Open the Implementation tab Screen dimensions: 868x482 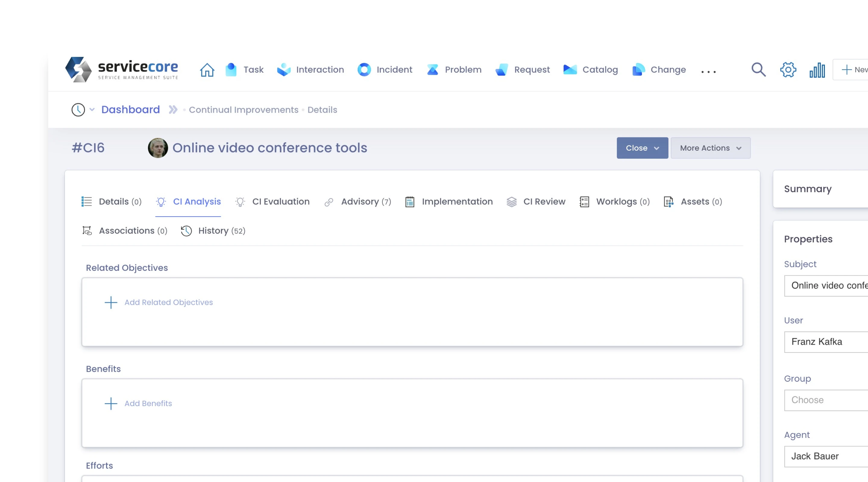click(449, 202)
